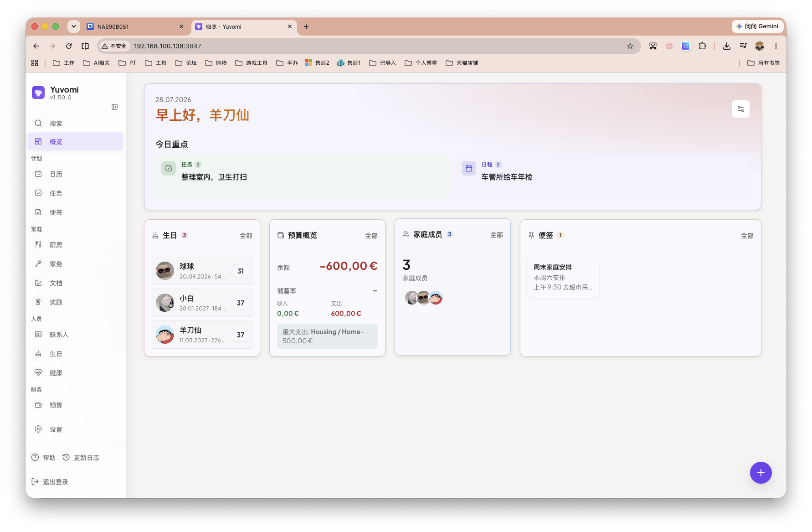Image resolution: width=812 pixels, height=532 pixels.
Task: Open 小白 birthday entry
Action: (x=202, y=303)
